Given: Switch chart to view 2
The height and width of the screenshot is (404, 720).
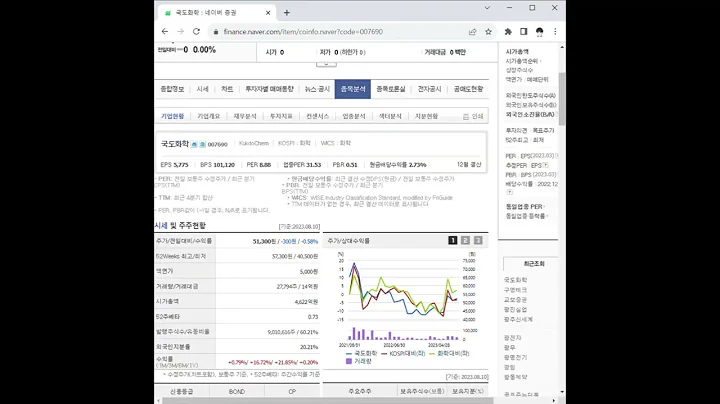Looking at the screenshot, I should click(x=465, y=241).
